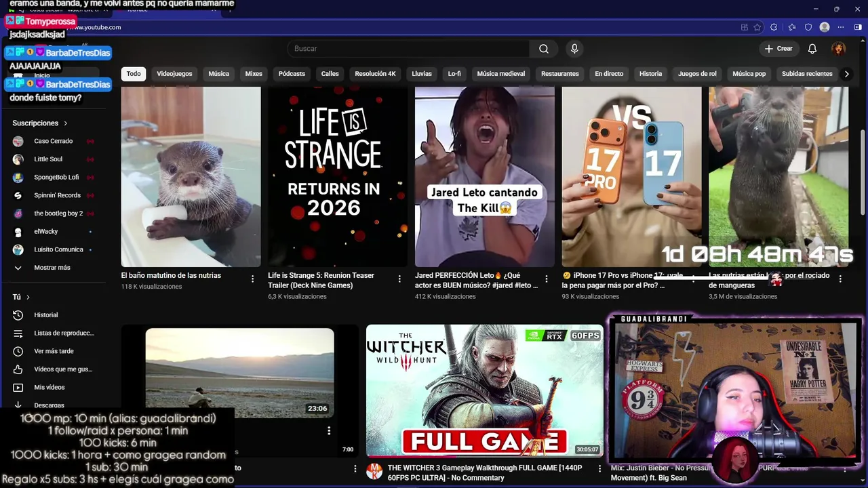
Task: Select the Música pop chip
Action: coord(749,74)
